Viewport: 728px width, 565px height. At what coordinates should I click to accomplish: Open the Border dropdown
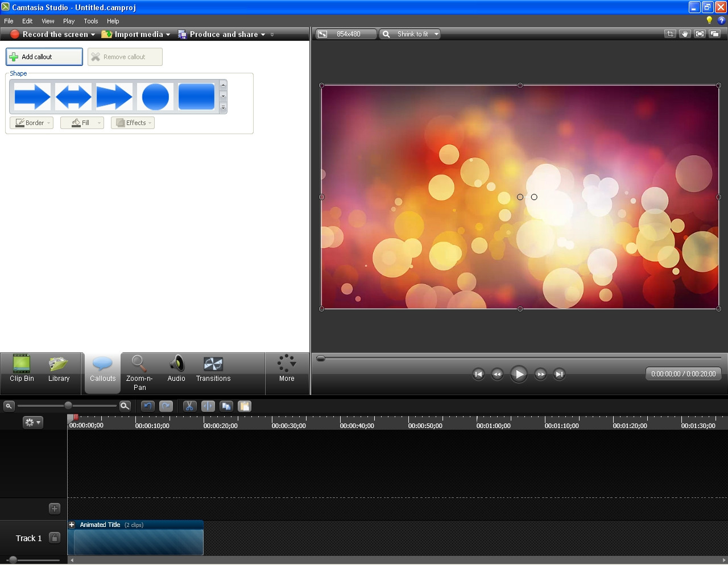click(x=32, y=123)
